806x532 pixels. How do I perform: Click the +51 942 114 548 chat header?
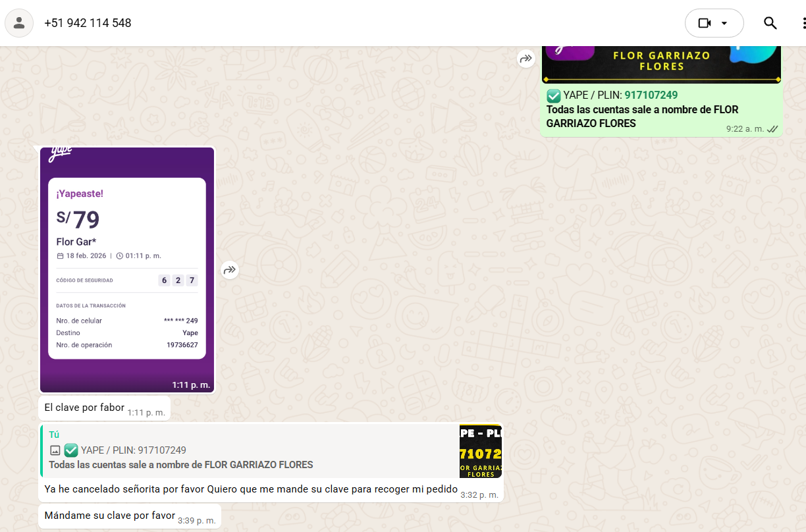click(x=88, y=23)
